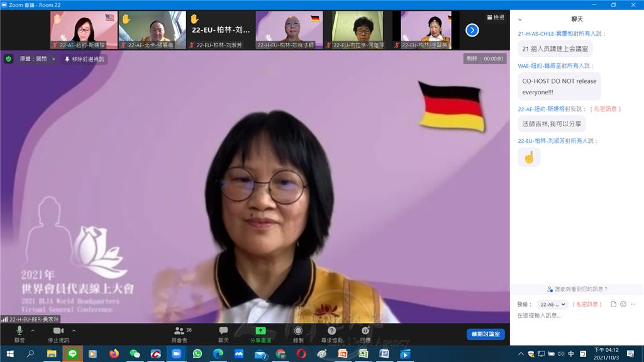The width and height of the screenshot is (644, 362).
Task: Toggle the chat panel from toolbar
Action: click(223, 334)
